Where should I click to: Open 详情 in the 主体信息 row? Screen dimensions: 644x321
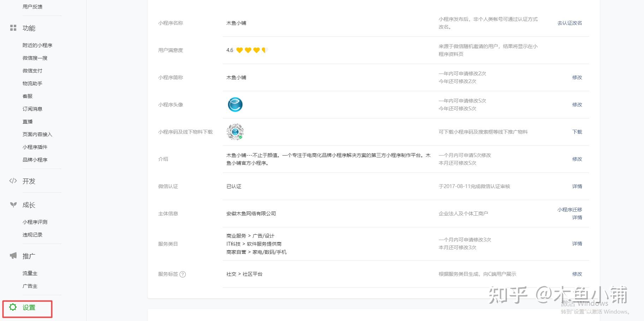pyautogui.click(x=577, y=217)
